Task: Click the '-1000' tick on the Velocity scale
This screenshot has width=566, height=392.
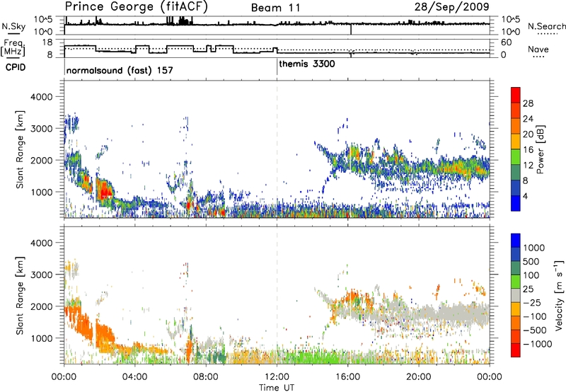Action: coord(537,344)
